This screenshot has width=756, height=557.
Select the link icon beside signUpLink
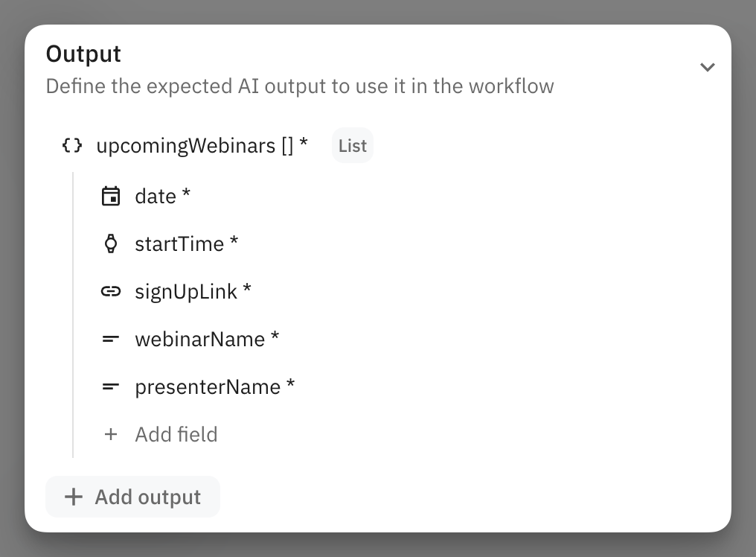(x=111, y=291)
